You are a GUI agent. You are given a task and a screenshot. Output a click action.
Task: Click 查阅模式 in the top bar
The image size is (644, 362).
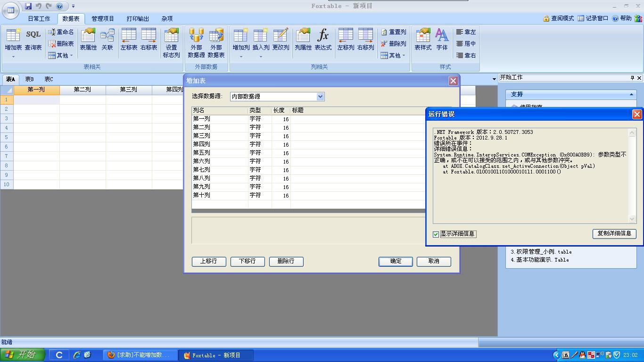point(559,18)
